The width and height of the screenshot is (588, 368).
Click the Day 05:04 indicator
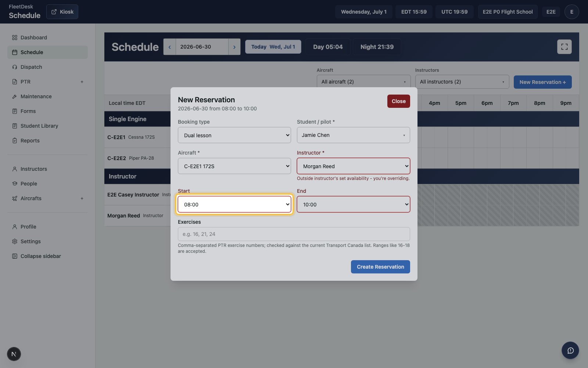tap(328, 47)
